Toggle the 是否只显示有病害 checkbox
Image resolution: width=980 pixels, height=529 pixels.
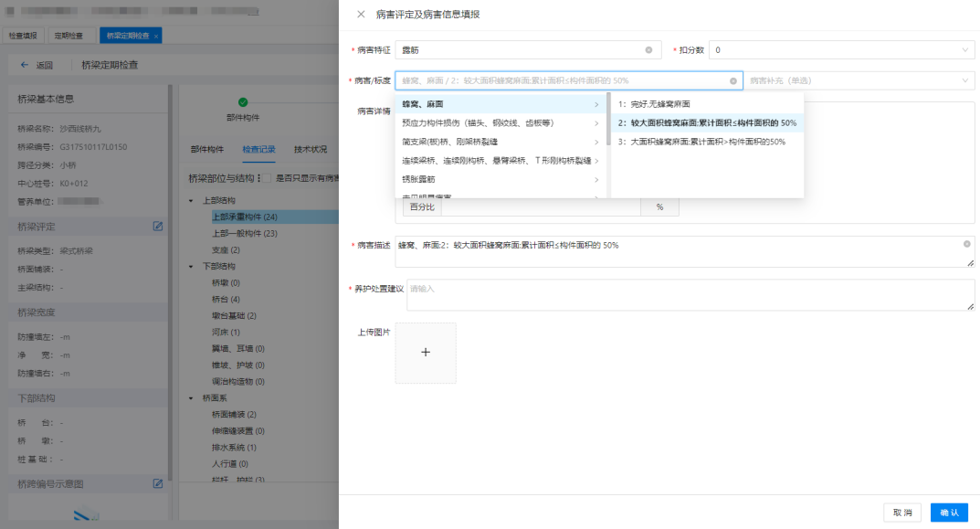pos(269,178)
